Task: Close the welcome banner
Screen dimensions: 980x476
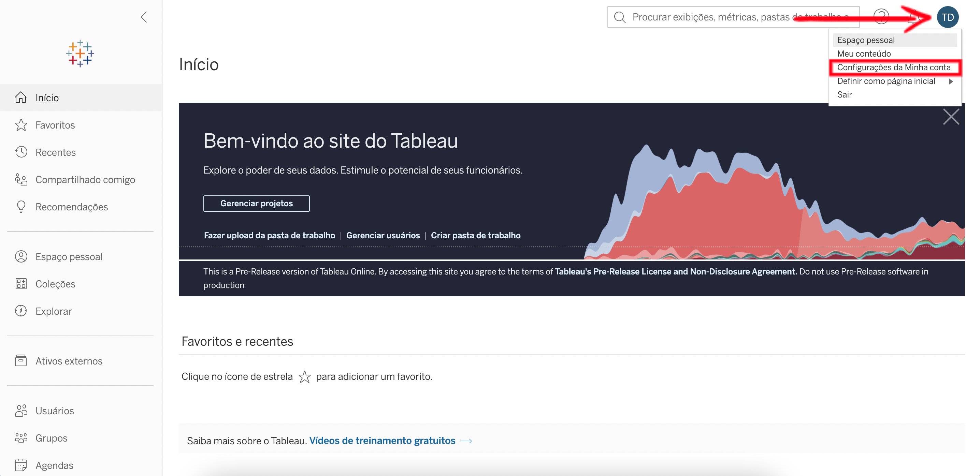Action: pos(951,117)
